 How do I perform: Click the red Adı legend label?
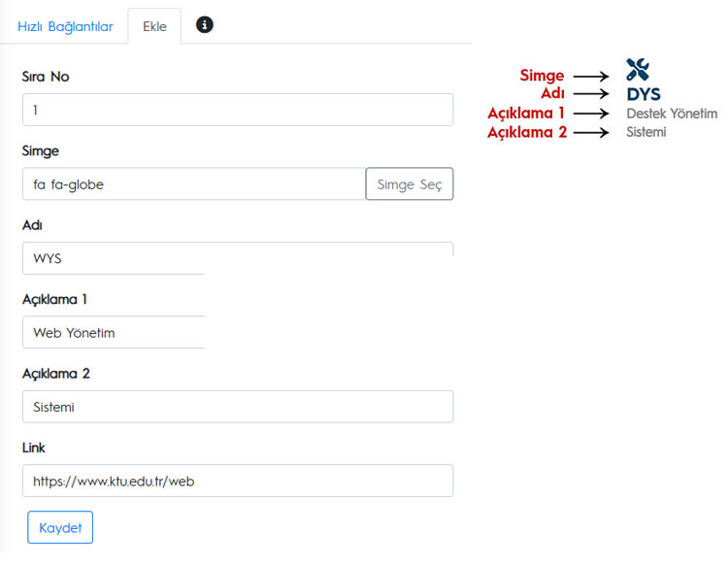click(552, 93)
